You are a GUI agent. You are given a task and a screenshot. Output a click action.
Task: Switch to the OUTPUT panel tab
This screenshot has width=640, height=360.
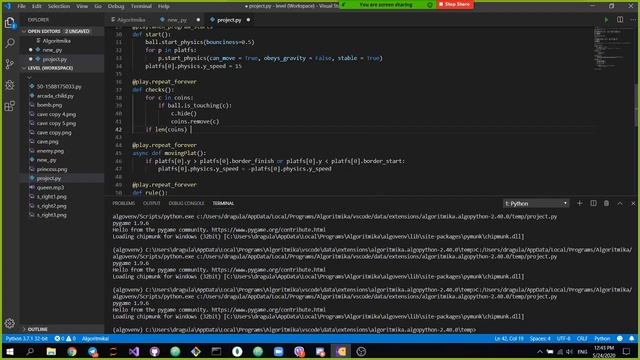(x=151, y=203)
